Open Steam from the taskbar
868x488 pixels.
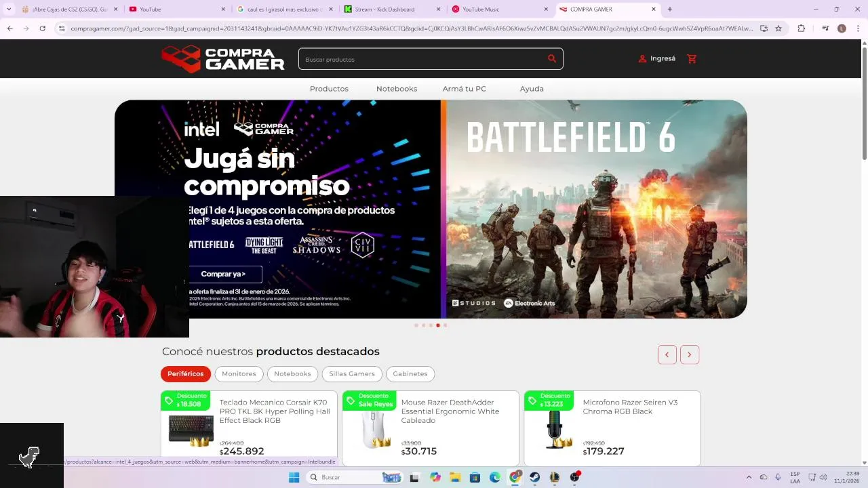pyautogui.click(x=535, y=477)
